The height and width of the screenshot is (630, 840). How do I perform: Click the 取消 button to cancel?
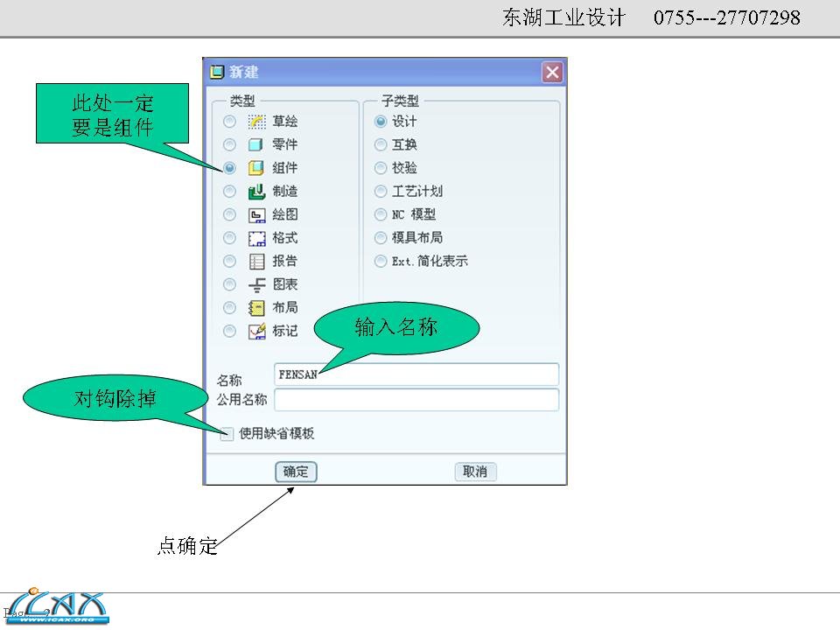pos(476,471)
